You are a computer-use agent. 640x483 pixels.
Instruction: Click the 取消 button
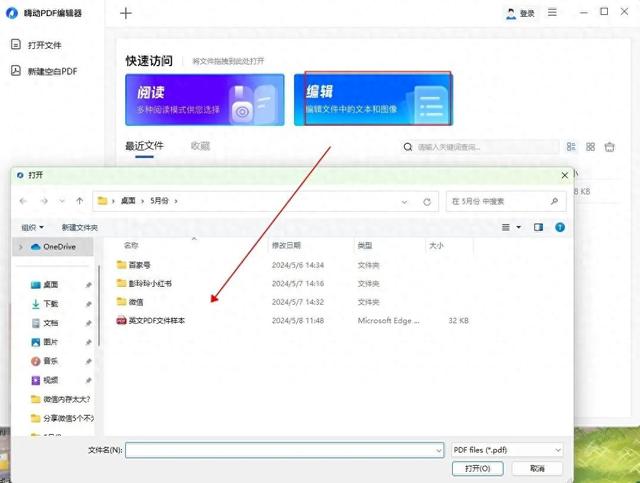pyautogui.click(x=537, y=469)
